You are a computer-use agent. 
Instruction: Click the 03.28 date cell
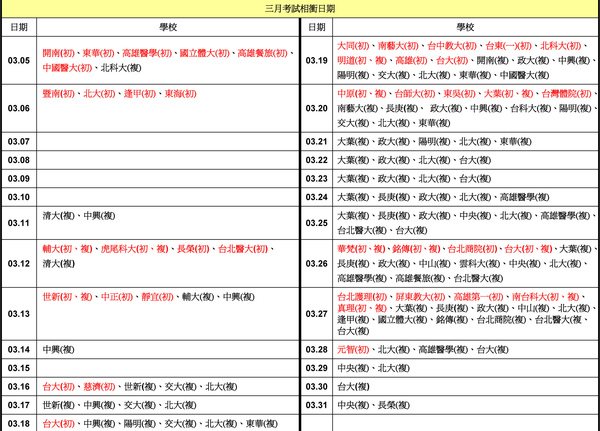[316, 349]
